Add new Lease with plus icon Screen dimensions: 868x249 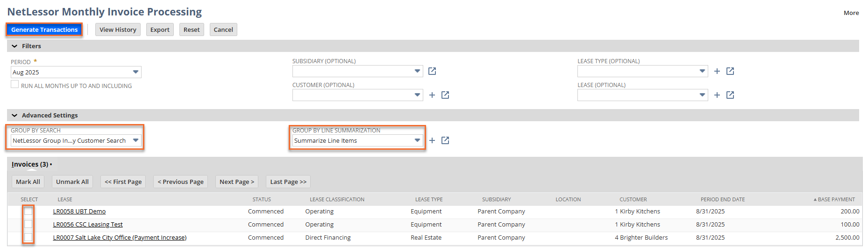(x=717, y=95)
